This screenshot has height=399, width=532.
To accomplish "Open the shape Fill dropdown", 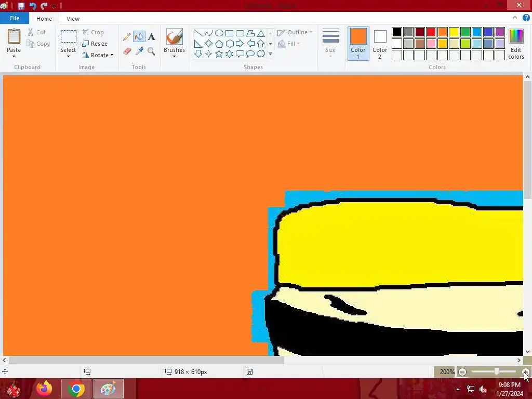I will pyautogui.click(x=289, y=44).
